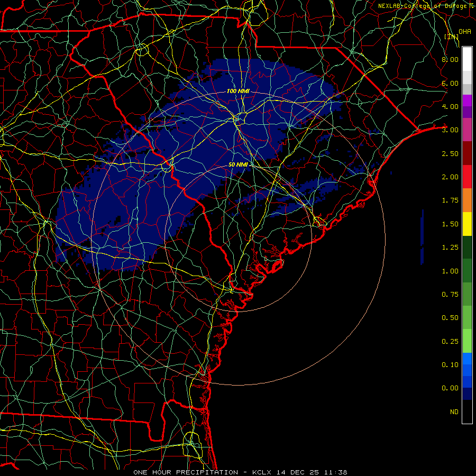
Task: Click the 2.50 legend value
Action: pyautogui.click(x=450, y=153)
